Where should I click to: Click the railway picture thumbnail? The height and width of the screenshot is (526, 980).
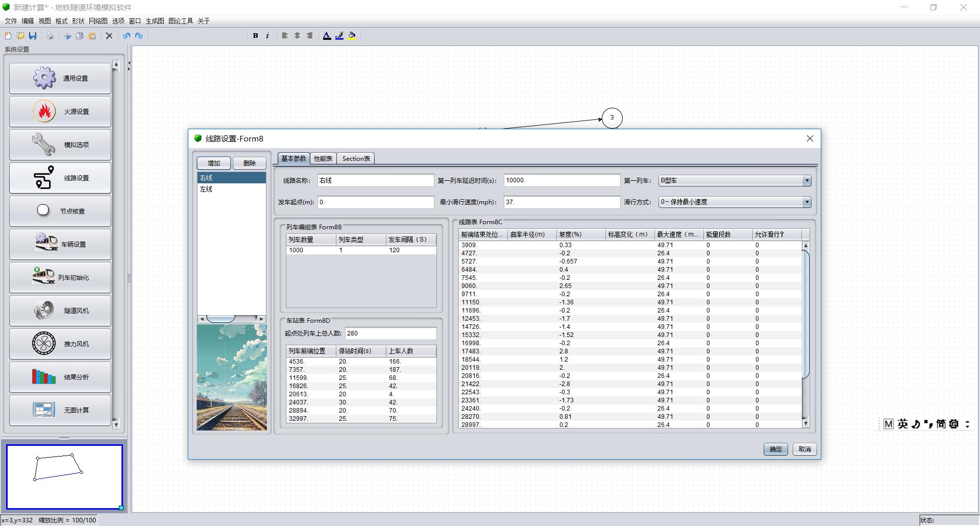point(232,377)
